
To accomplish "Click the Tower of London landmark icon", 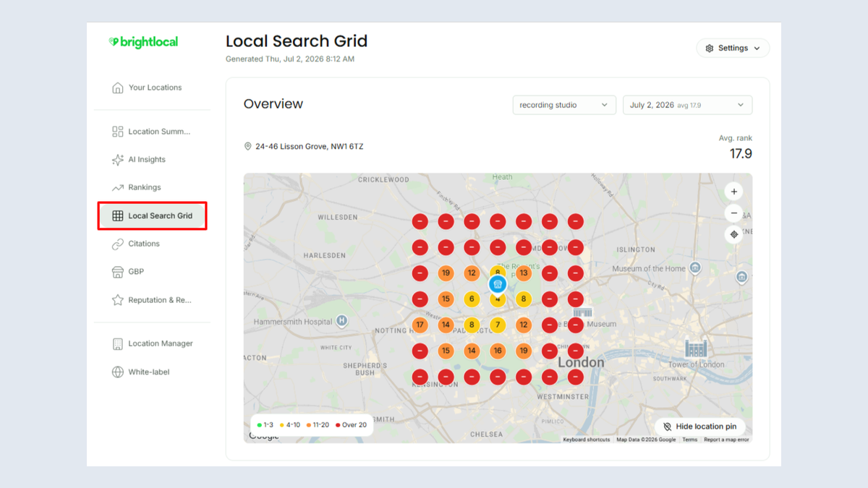I will [696, 348].
